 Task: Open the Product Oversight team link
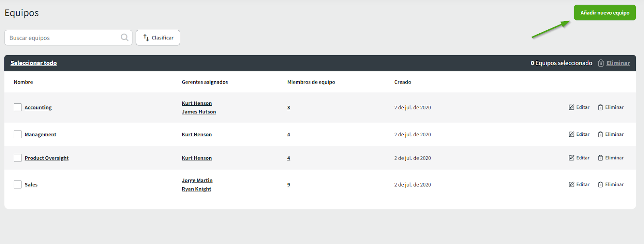47,158
